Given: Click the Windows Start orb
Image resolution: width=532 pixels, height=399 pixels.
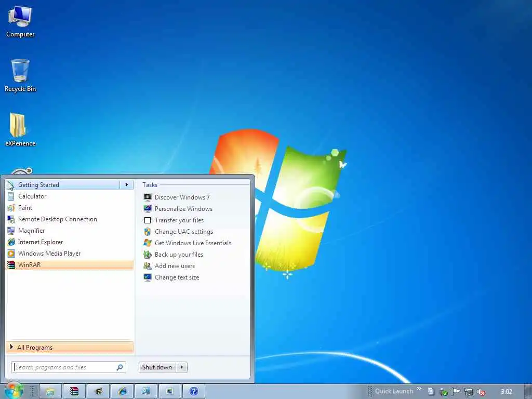Looking at the screenshot, I should (14, 391).
